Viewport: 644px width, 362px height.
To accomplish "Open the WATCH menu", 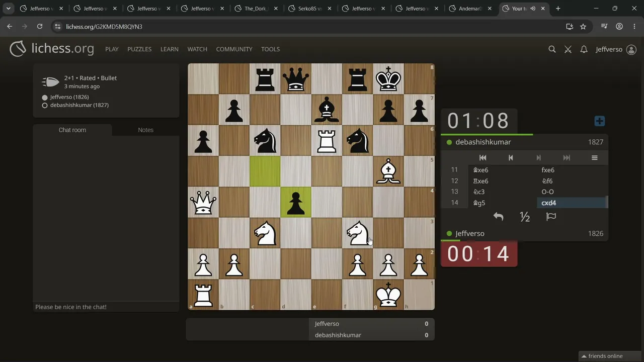I will tap(197, 49).
